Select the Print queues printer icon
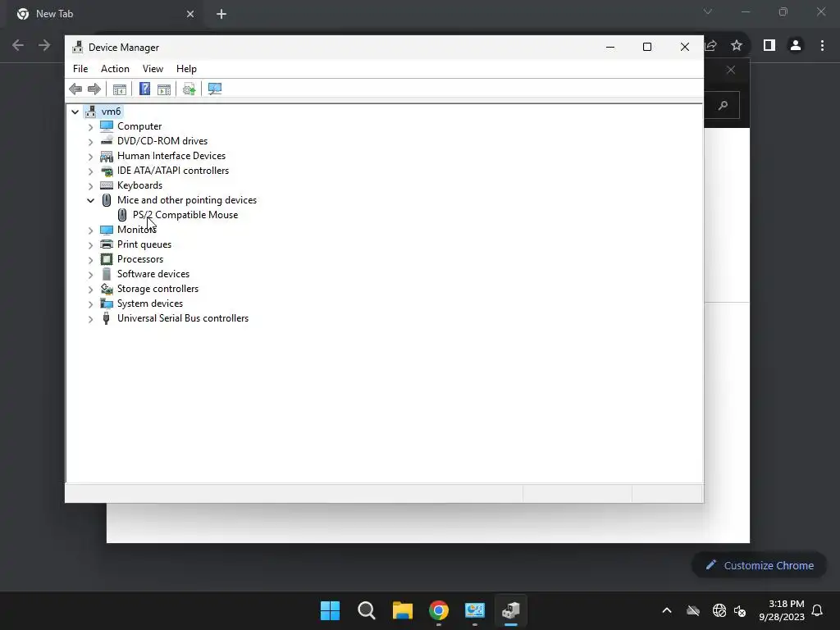 [x=107, y=244]
